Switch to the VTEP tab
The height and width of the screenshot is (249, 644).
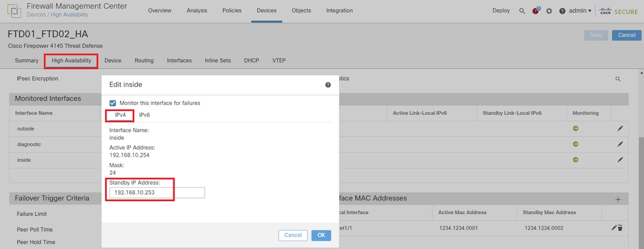tap(279, 61)
